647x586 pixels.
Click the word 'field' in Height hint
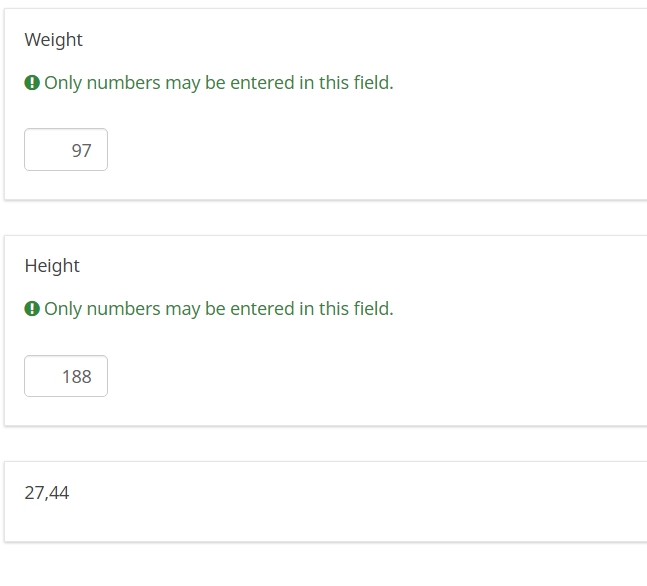372,309
